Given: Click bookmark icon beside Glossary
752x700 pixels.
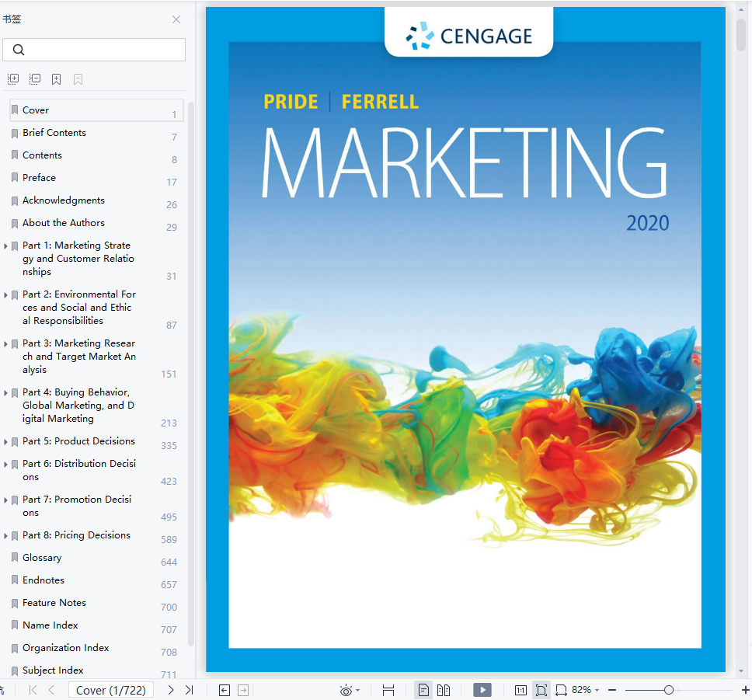Looking at the screenshot, I should click(15, 558).
